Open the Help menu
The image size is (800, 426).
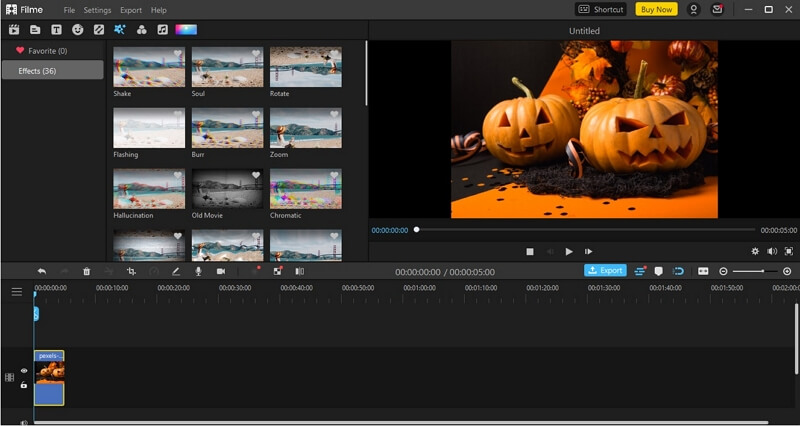pyautogui.click(x=159, y=10)
